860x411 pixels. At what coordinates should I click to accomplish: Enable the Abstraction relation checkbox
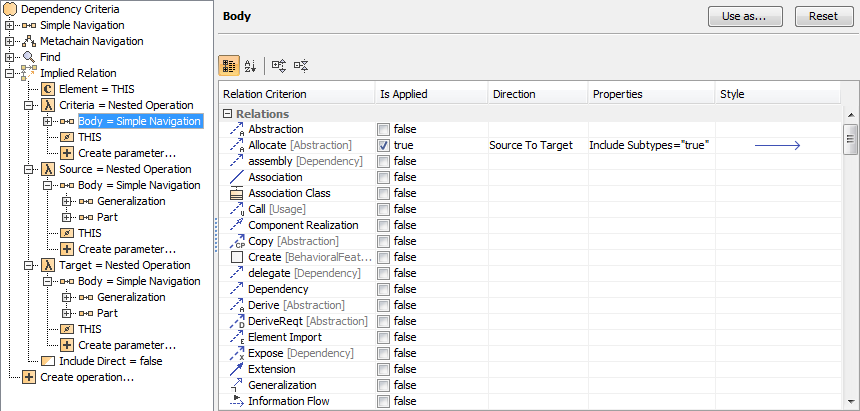[384, 129]
